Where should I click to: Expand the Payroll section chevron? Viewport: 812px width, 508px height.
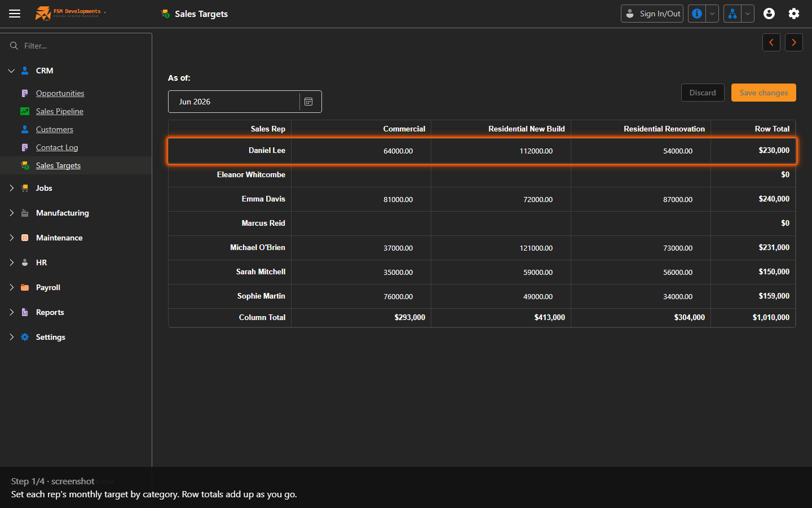point(11,287)
